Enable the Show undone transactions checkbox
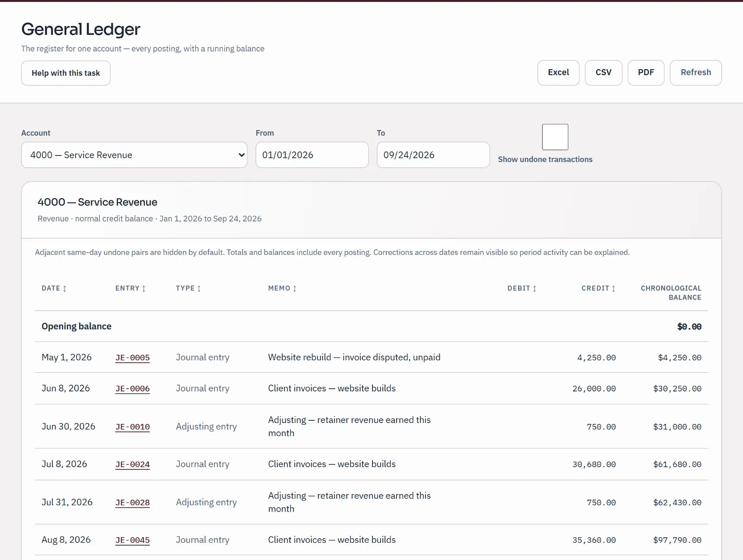The height and width of the screenshot is (560, 743). click(555, 137)
